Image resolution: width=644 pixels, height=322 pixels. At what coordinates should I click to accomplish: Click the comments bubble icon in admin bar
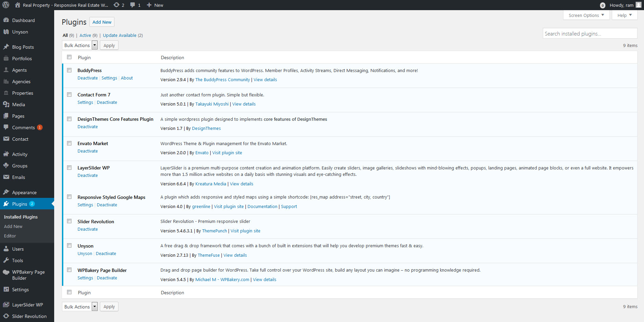click(x=133, y=5)
